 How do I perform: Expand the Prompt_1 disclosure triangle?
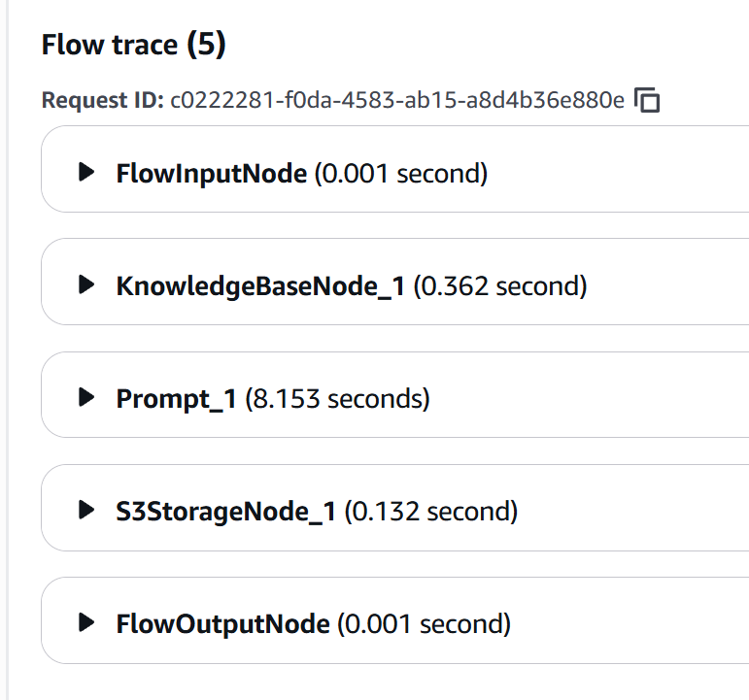click(86, 397)
